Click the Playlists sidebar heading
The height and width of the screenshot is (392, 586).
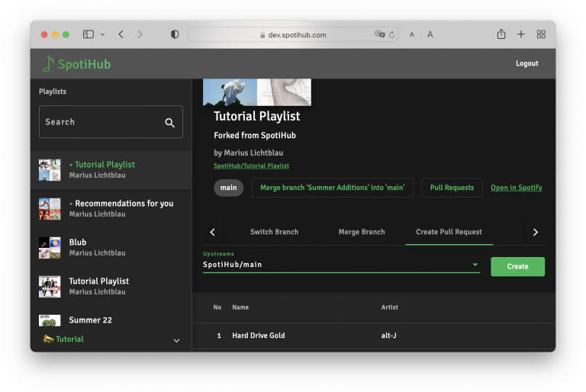pyautogui.click(x=53, y=92)
